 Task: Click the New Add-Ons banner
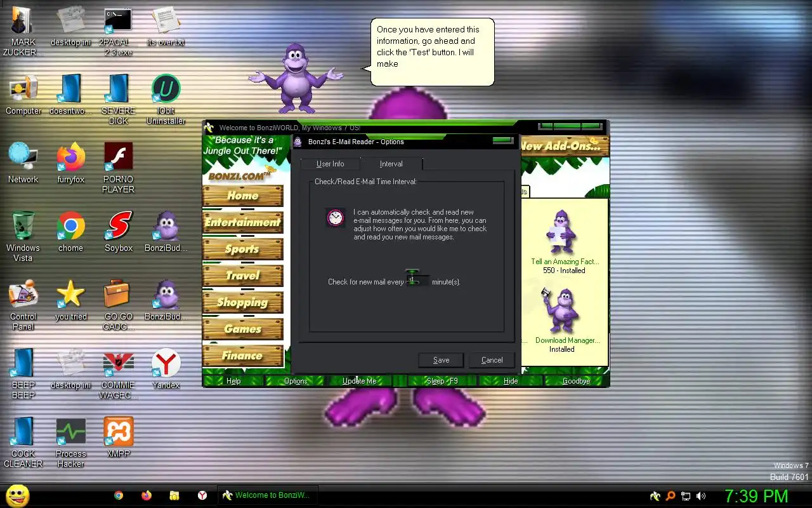565,146
